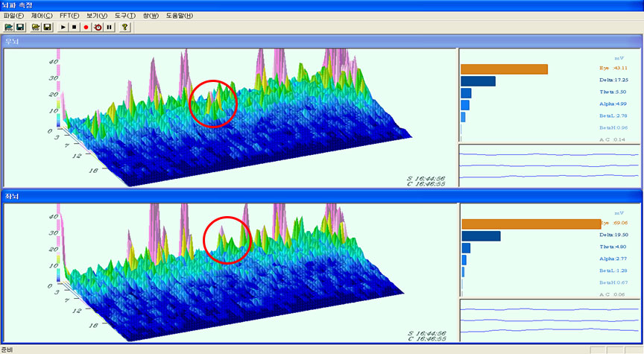The width and height of the screenshot is (644, 354).
Task: Click the color scale legend in 좌뇌 graph
Action: tap(58, 243)
